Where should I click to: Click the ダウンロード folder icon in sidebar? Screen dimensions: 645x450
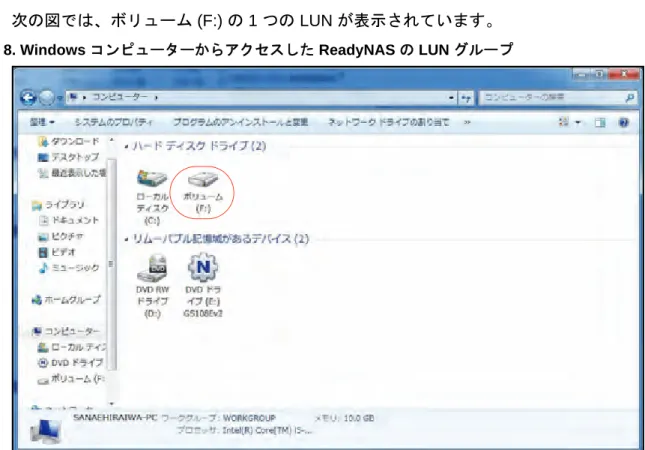43,141
